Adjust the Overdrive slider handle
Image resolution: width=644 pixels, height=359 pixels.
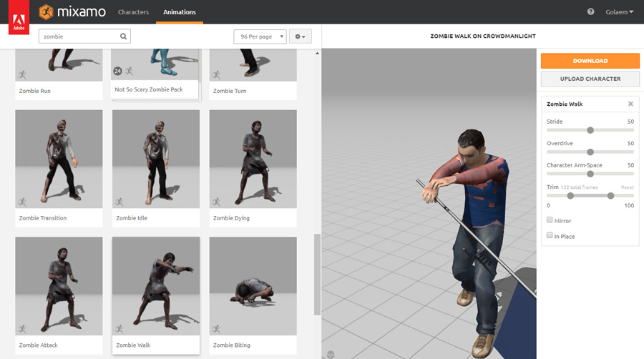click(x=590, y=152)
